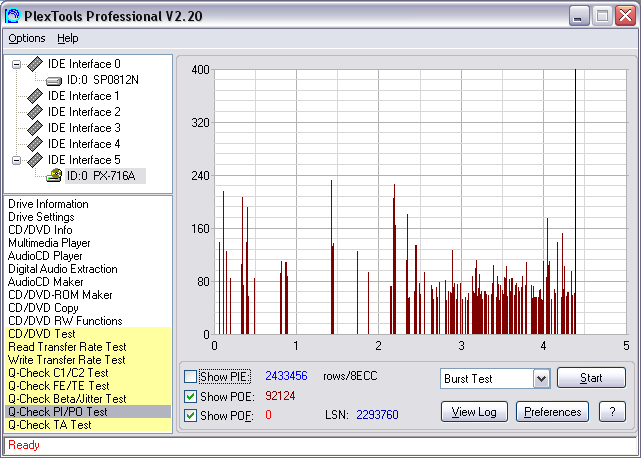Click the question mark help button
Viewport: 641px width, 458px height.
[612, 412]
